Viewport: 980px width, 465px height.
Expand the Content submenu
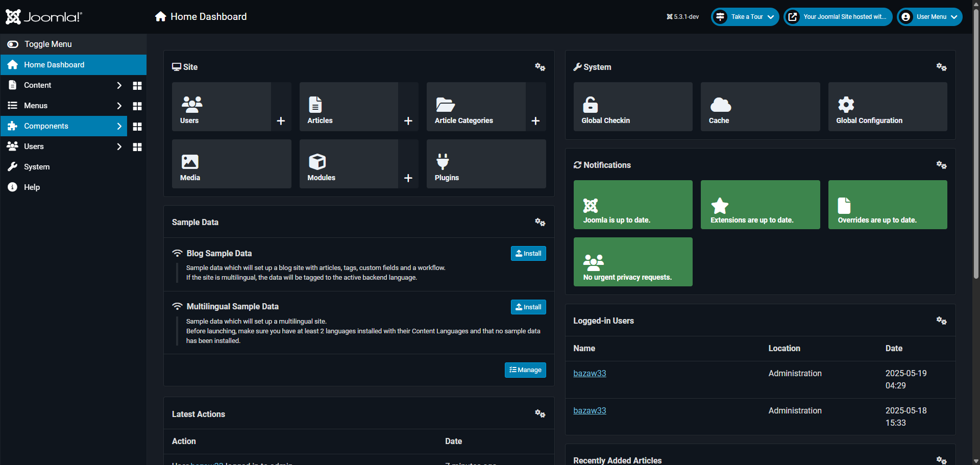(119, 85)
